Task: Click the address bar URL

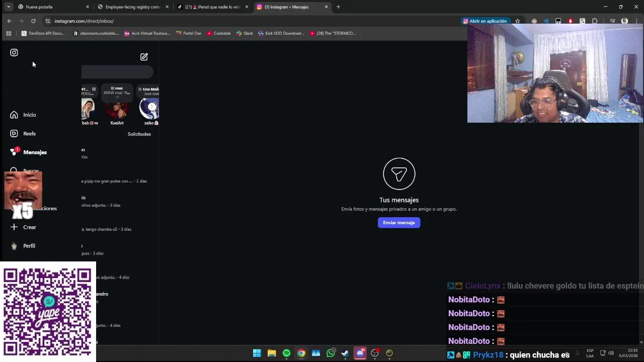Action: pyautogui.click(x=84, y=21)
